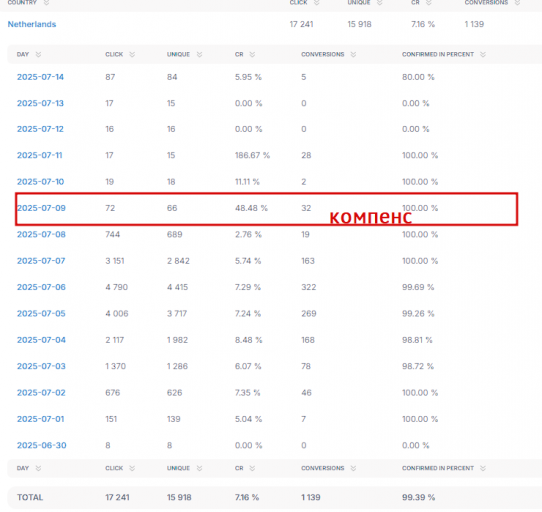Open the 2025-06-30 day link

41,445
